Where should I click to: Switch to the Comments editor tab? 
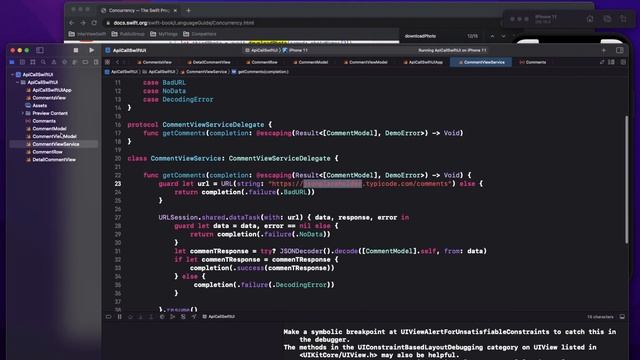click(533, 62)
